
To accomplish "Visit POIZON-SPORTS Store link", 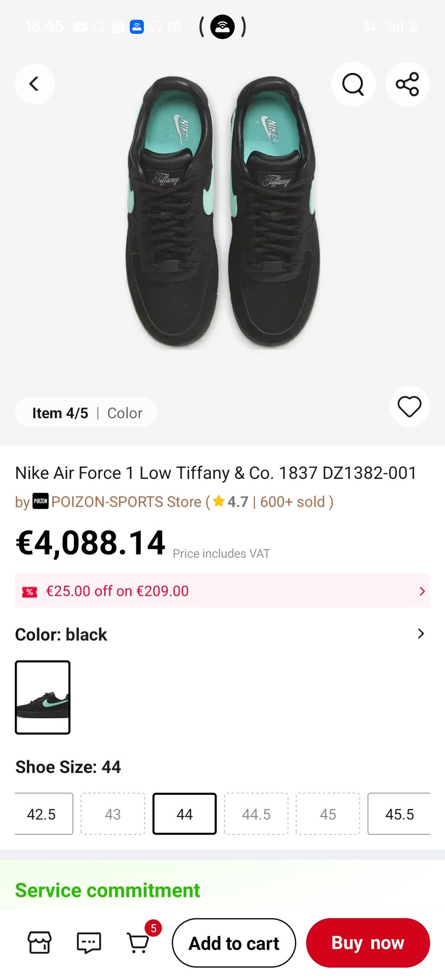I will 126,502.
